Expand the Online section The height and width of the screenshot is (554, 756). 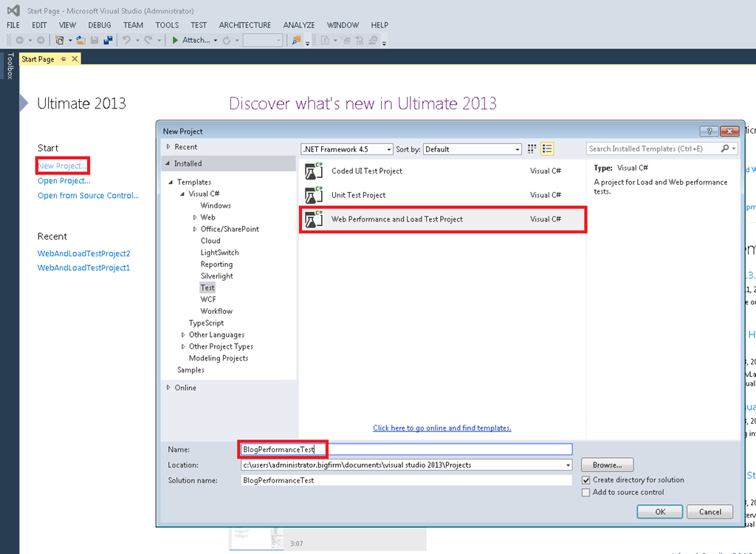point(168,388)
